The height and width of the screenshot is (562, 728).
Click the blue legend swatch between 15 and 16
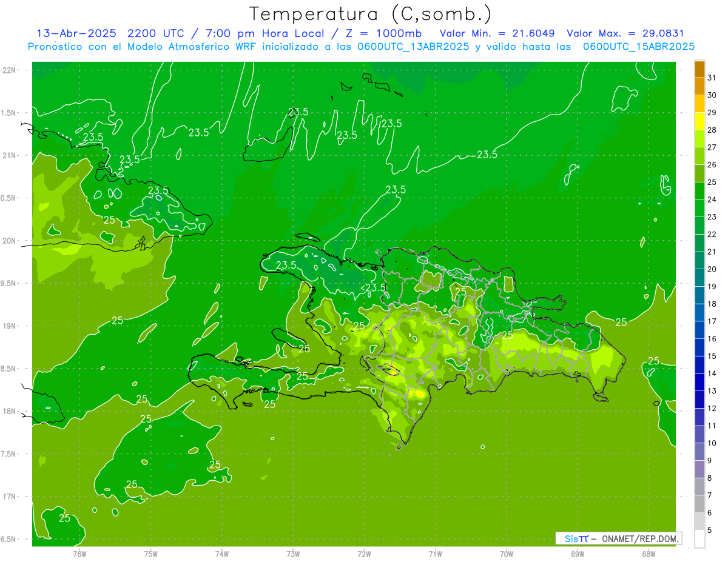click(699, 347)
